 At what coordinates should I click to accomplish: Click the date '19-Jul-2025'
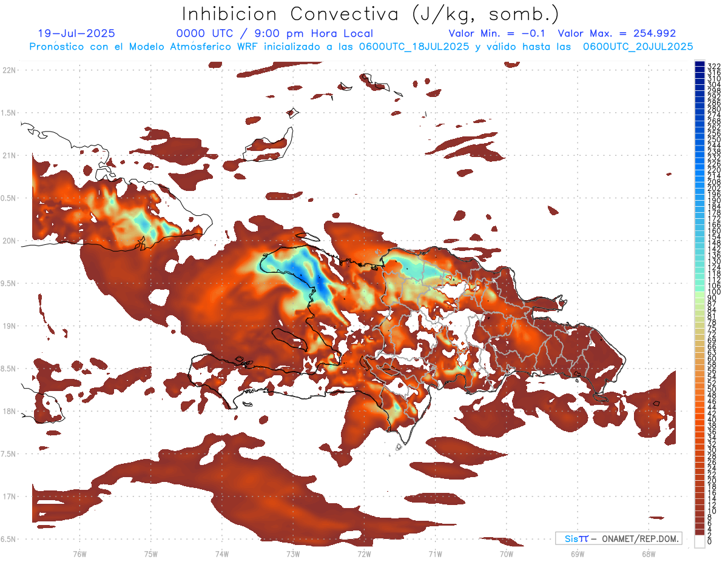tap(76, 33)
